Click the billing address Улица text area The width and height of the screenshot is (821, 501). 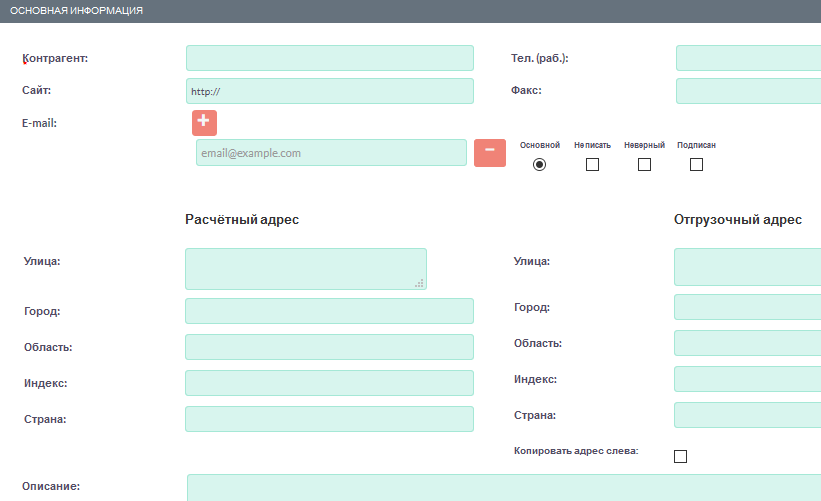pos(305,269)
